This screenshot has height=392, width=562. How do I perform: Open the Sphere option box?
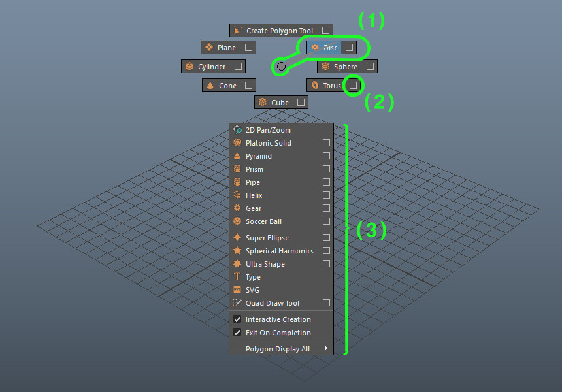pyautogui.click(x=371, y=66)
